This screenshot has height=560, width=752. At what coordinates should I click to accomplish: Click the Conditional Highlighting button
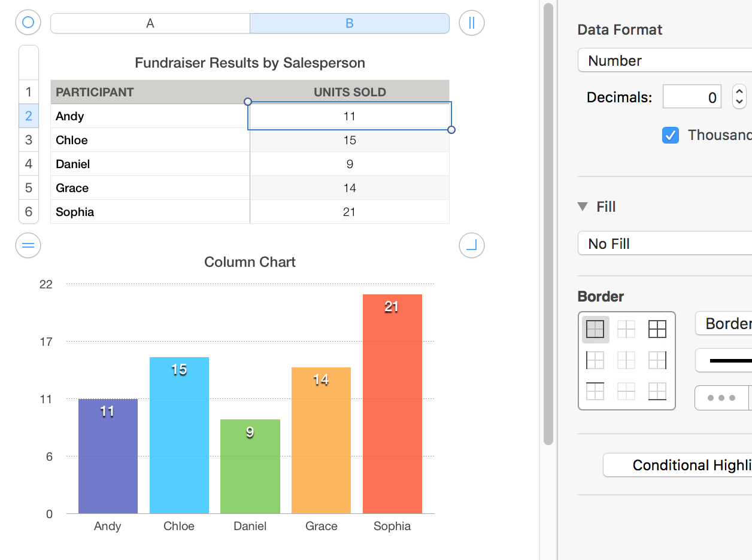[678, 465]
